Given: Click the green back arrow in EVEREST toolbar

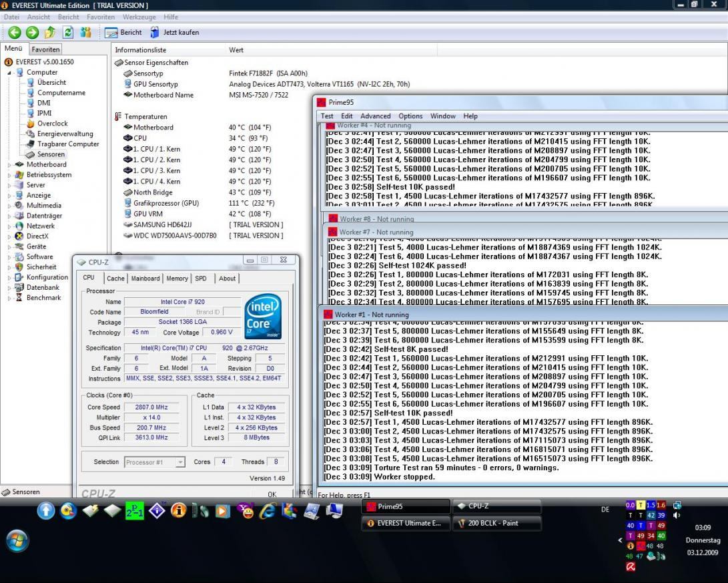Looking at the screenshot, I should point(15,32).
